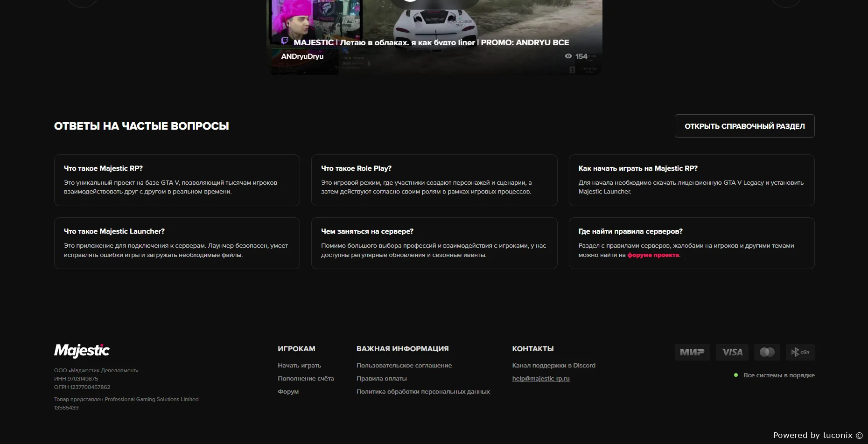Image resolution: width=868 pixels, height=444 pixels.
Task: Expand 'Что такое Majestic RP?' question card
Action: tap(177, 180)
